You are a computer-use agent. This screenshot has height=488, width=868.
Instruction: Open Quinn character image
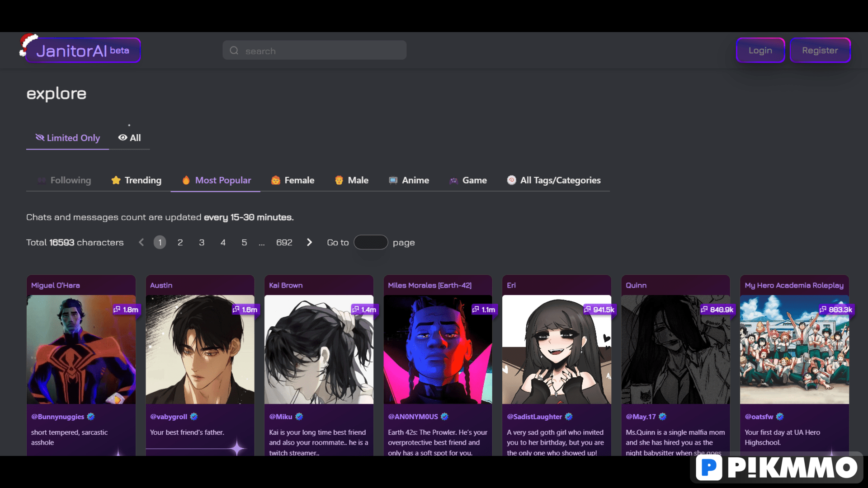675,349
